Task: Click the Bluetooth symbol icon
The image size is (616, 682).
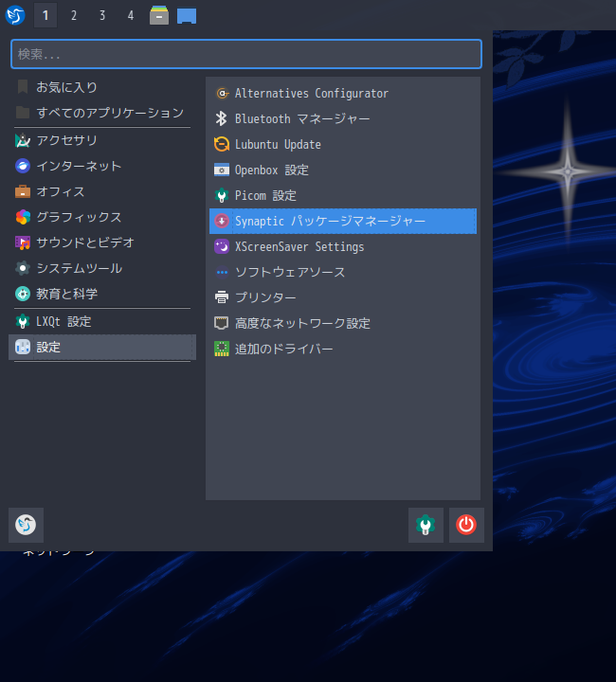Action: (x=222, y=118)
